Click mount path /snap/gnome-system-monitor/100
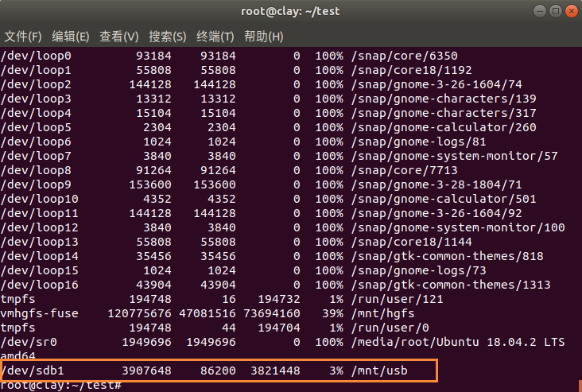The image size is (582, 392). 458,227
